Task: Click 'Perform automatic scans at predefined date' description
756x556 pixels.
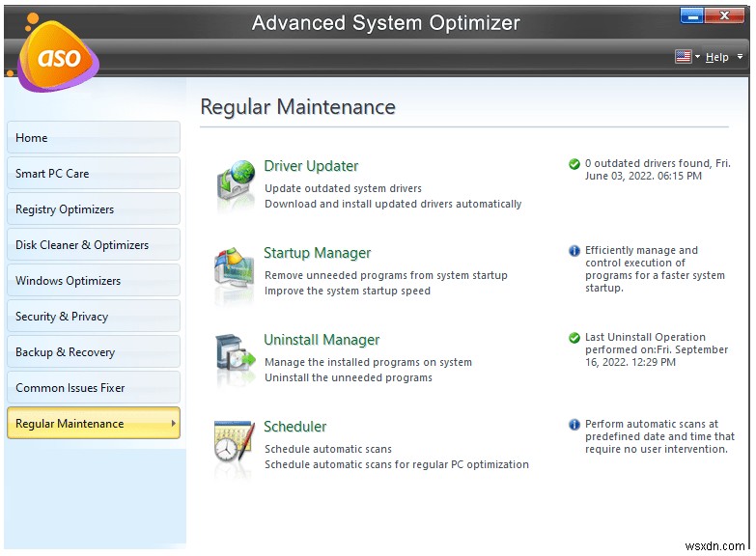Action: [x=659, y=436]
